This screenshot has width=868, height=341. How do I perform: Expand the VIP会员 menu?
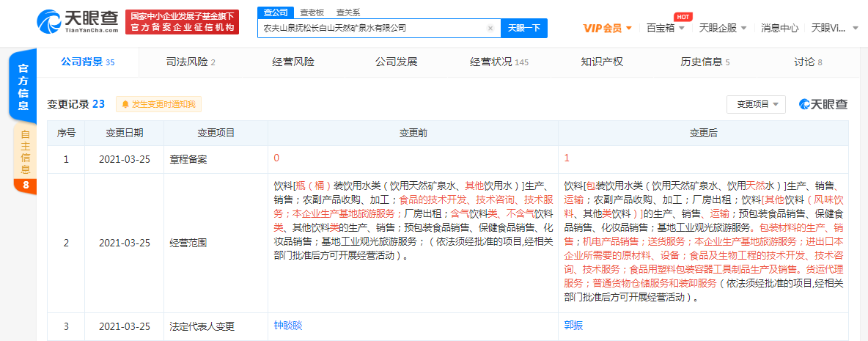[x=606, y=29]
